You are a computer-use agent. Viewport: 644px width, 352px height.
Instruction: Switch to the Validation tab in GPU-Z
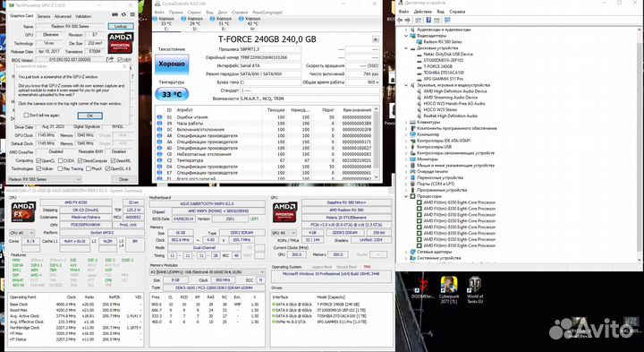(83, 16)
